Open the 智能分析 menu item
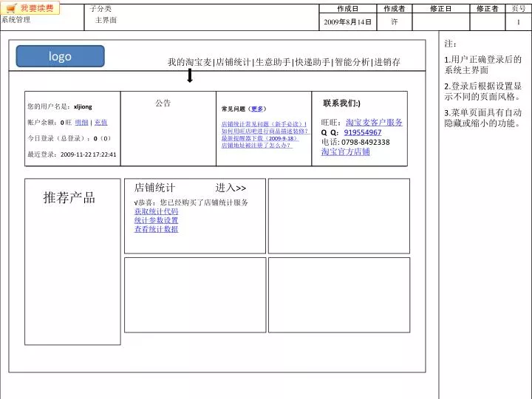This screenshot has width=532, height=399. (x=352, y=62)
